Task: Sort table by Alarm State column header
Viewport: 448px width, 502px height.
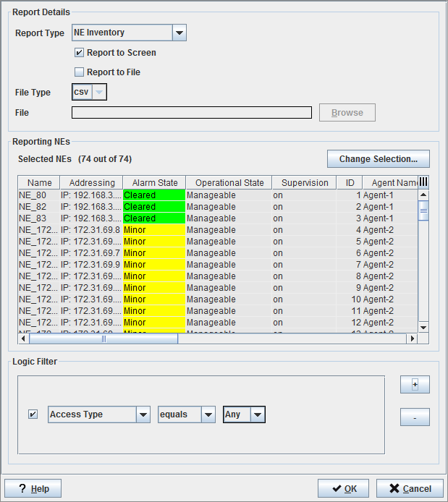Action: point(154,183)
